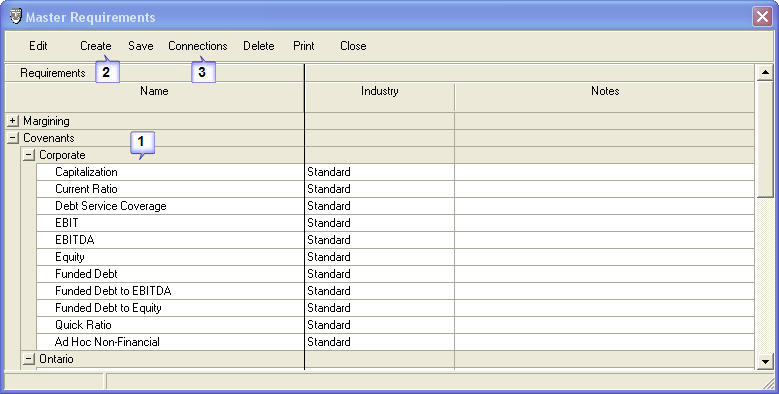Expand the Margining tree node
Image resolution: width=779 pixels, height=394 pixels.
pyautogui.click(x=13, y=121)
